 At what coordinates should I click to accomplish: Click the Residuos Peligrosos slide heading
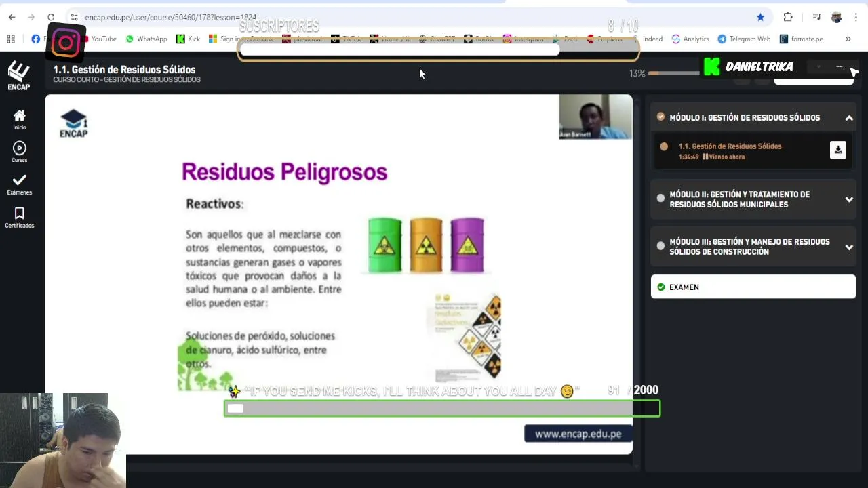(284, 172)
